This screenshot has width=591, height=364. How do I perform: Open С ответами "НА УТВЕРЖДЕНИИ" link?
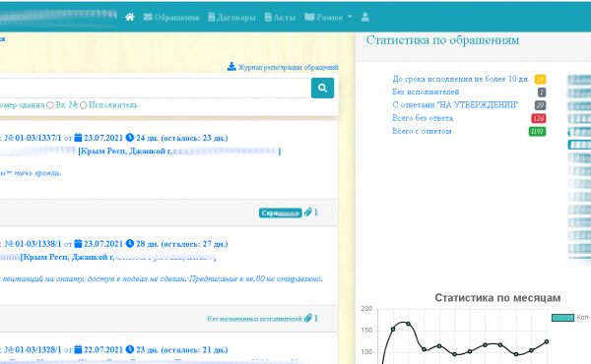click(455, 105)
